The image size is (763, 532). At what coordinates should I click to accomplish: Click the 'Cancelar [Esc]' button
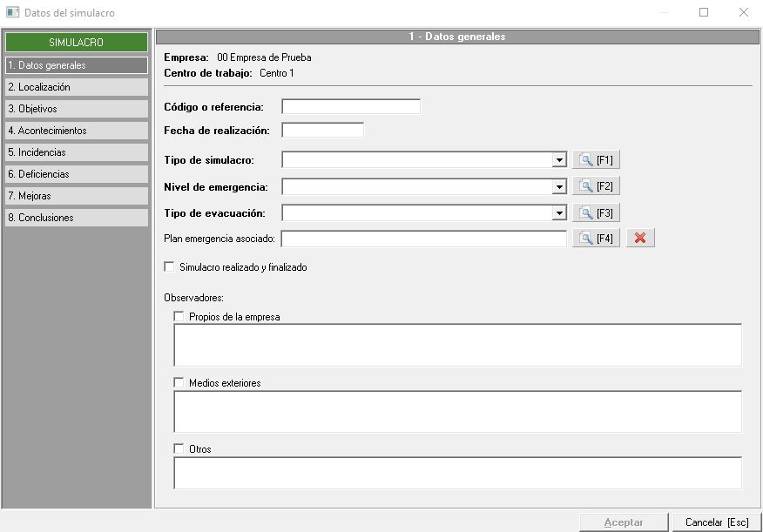coord(717,522)
